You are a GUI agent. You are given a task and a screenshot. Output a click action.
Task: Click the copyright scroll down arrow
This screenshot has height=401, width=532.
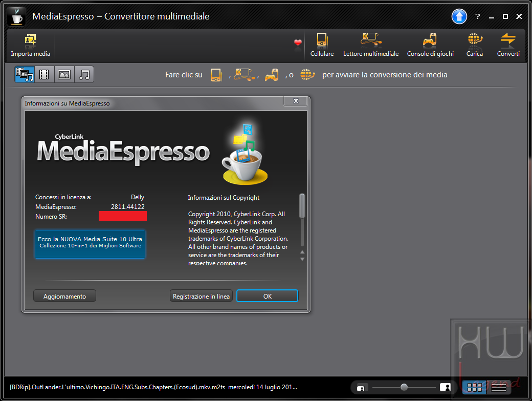click(x=302, y=259)
